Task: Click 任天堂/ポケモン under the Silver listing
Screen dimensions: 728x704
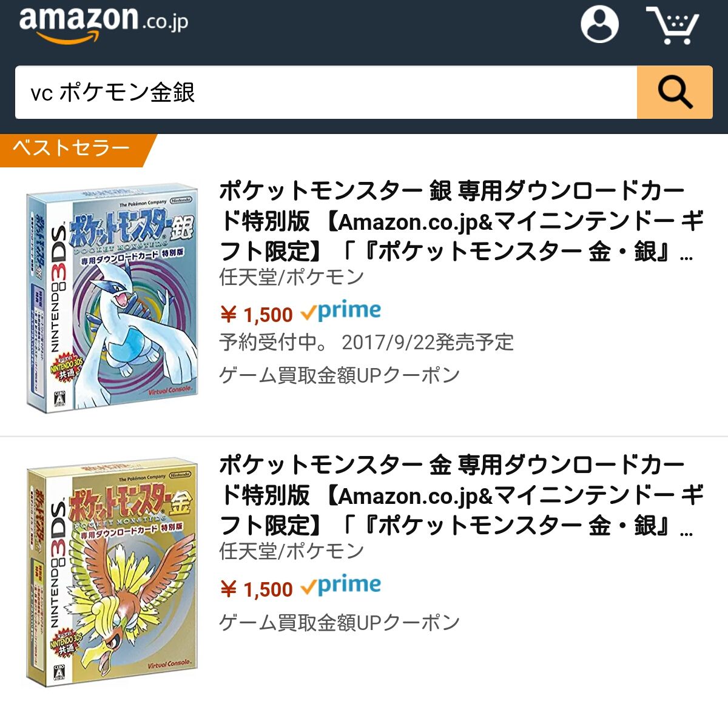Action: [291, 277]
